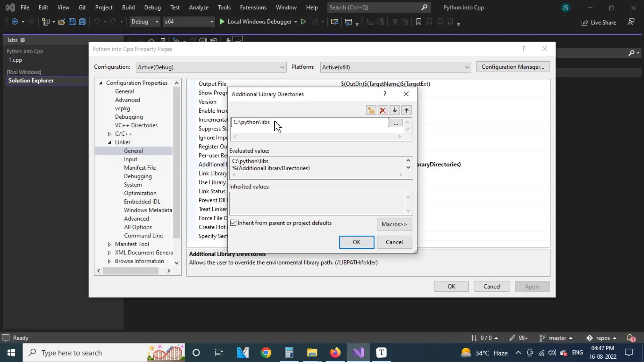Click the C:\python\libs input field
This screenshot has height=362, width=644.
coord(309,122)
